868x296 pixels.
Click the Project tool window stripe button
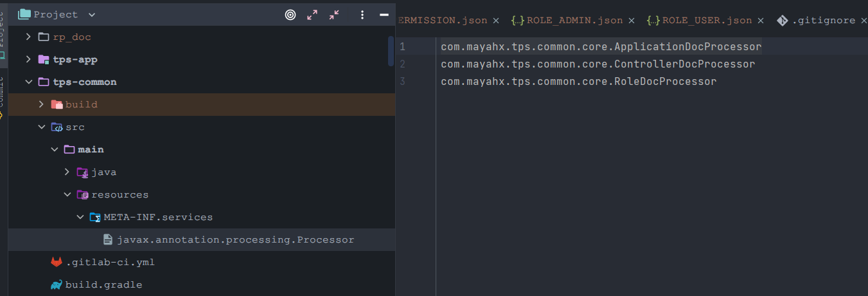3,32
